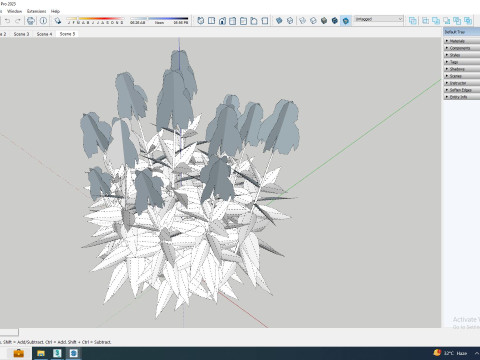Expand the Soften Edges tray panel
Viewport: 480px width, 360px height.
[462, 90]
